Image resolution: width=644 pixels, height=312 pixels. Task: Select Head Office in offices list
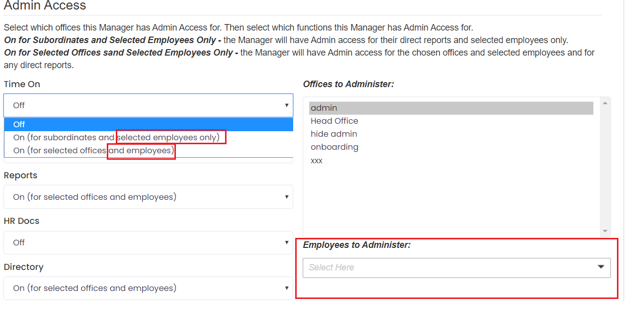[334, 121]
